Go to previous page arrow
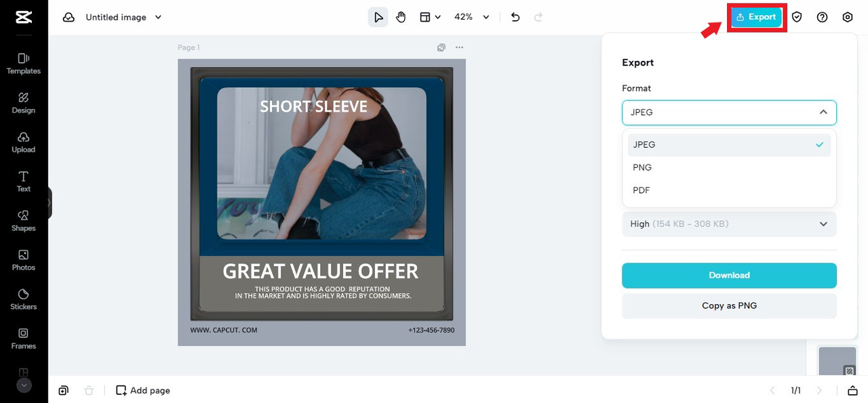Screen dimensions: 868x403 772,391
